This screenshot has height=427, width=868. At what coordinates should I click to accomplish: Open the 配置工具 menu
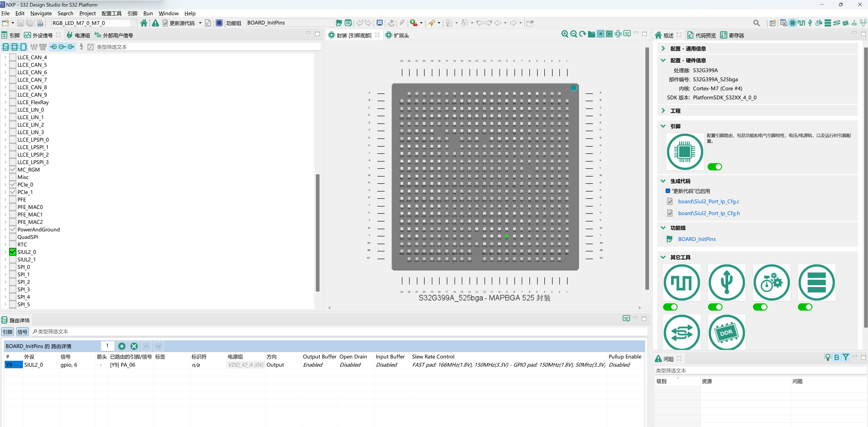tap(111, 13)
